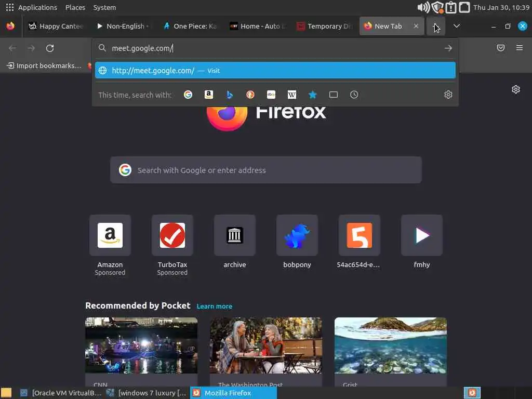Open Firefox icon at bottom right panel
Image resolution: width=532 pixels, height=399 pixels.
pos(472,393)
